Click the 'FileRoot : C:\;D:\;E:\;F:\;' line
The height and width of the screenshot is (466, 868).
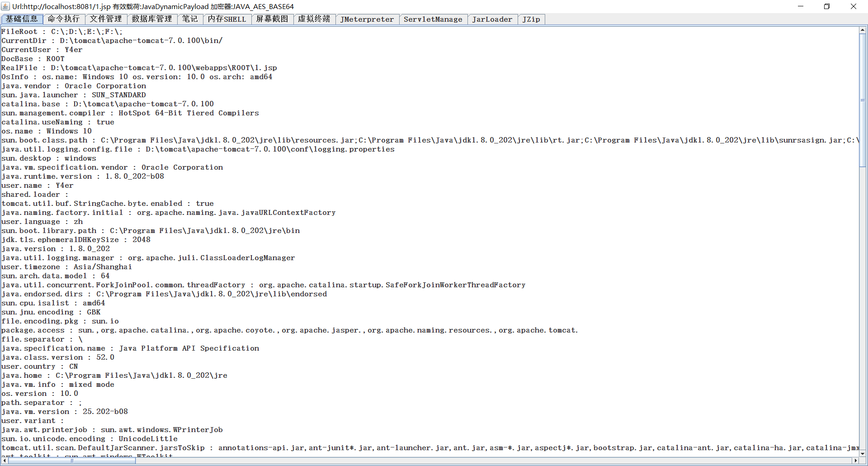[x=62, y=32]
